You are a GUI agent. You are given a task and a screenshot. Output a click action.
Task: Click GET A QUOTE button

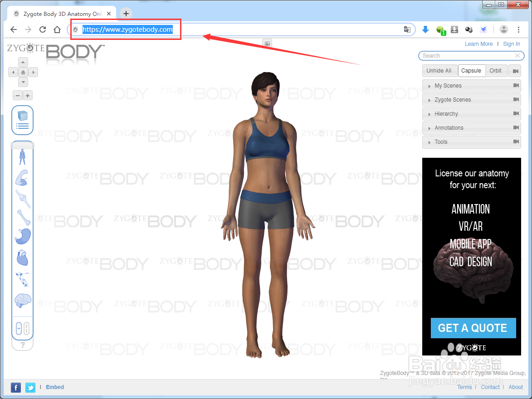point(473,328)
